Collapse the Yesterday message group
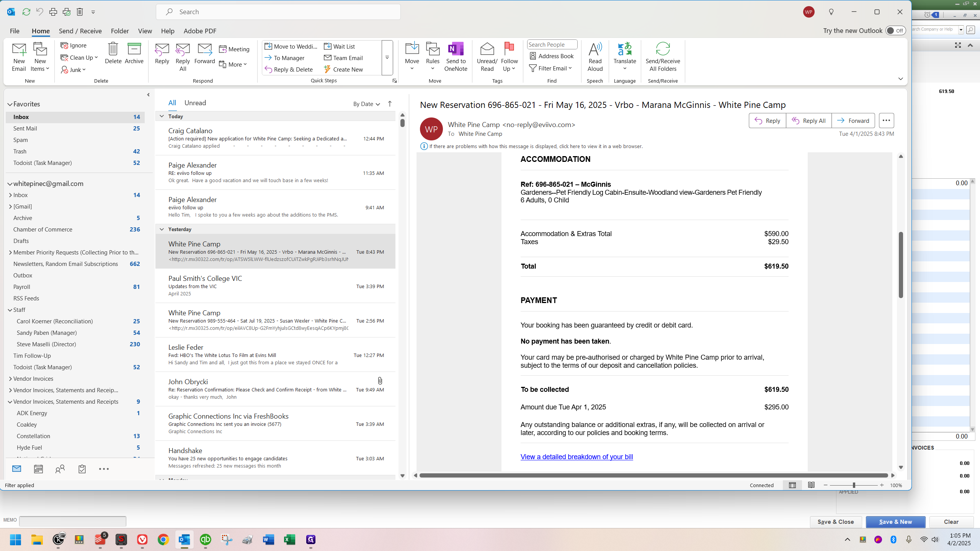The height and width of the screenshot is (551, 980). tap(162, 229)
